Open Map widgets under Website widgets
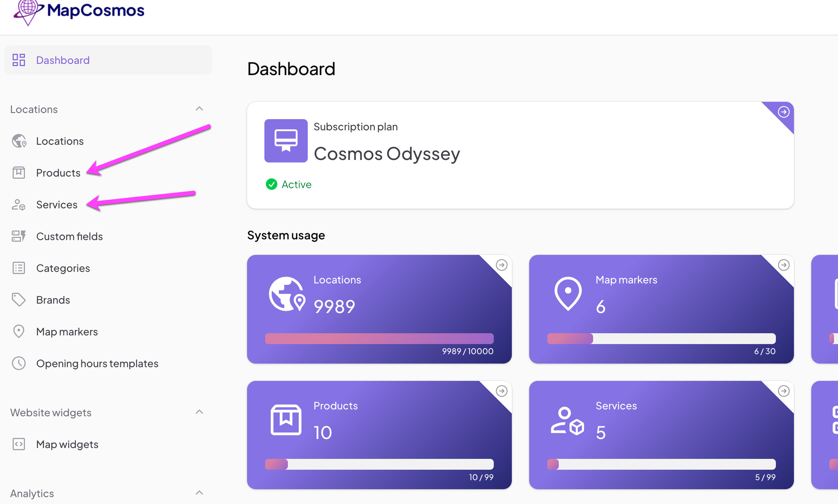 click(x=67, y=444)
